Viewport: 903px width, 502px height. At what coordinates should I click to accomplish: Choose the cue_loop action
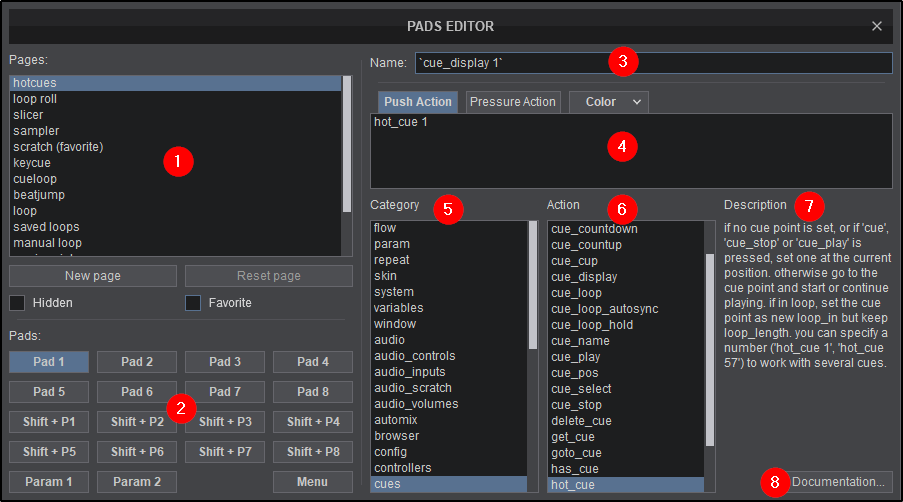[576, 293]
